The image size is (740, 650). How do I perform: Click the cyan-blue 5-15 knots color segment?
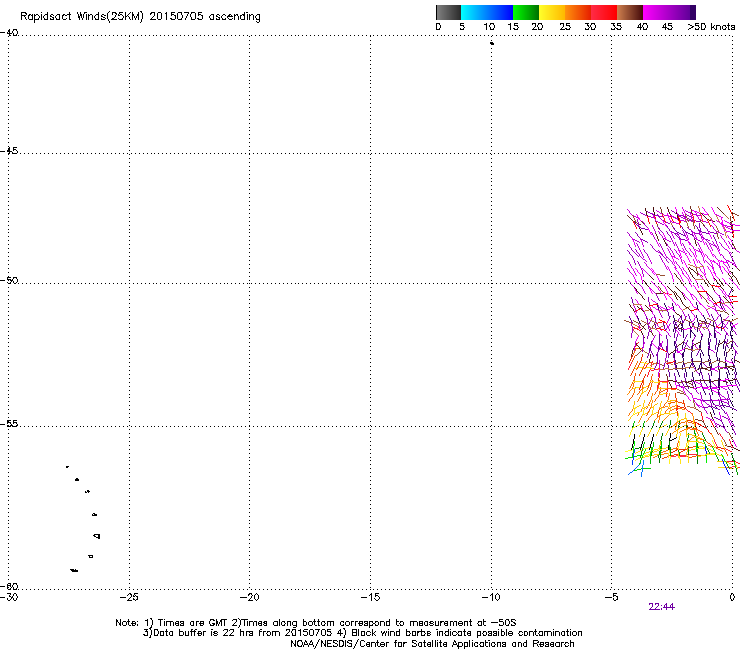click(487, 12)
